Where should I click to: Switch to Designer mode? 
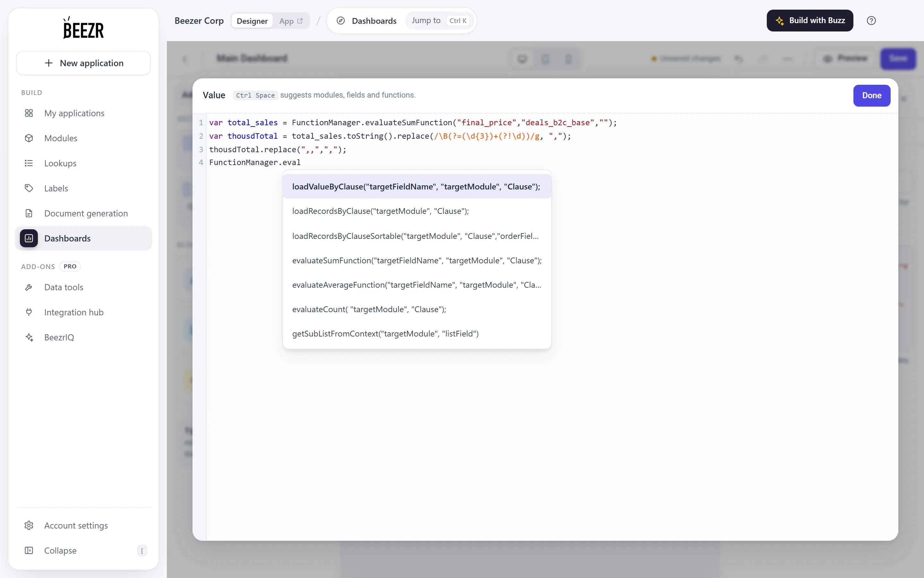[252, 21]
